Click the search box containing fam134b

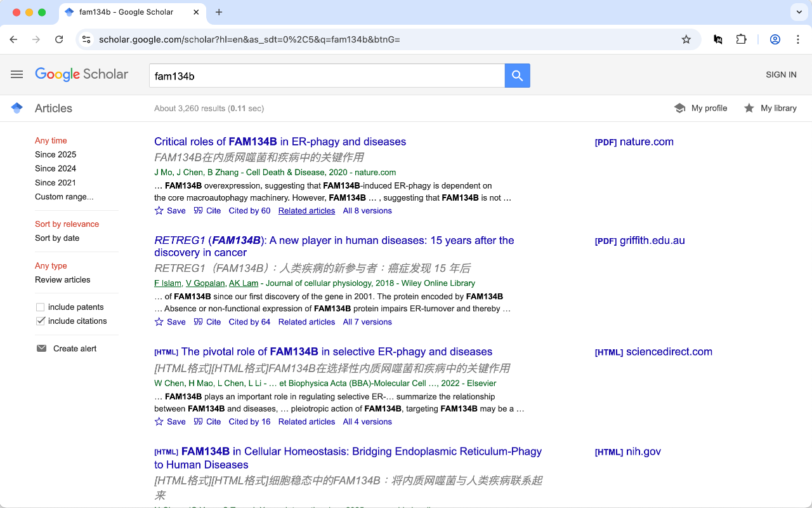327,76
